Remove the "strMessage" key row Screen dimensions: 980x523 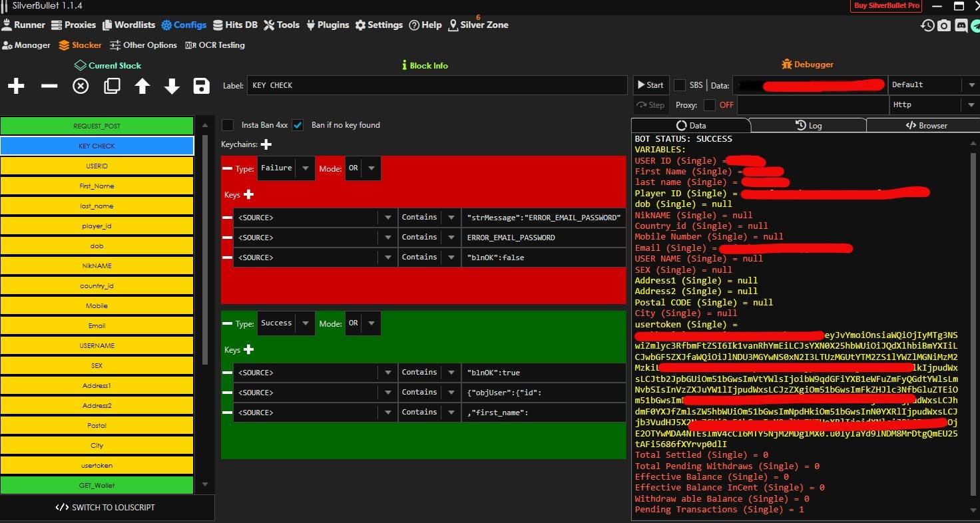(227, 218)
